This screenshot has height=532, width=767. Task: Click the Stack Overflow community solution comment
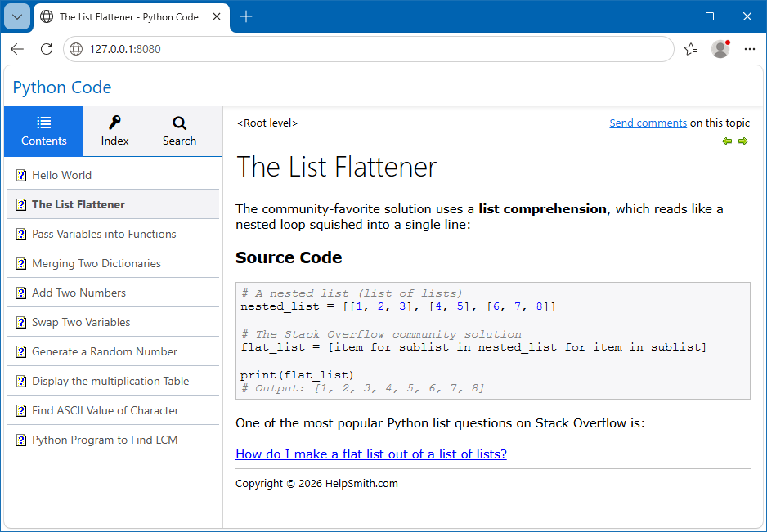click(381, 334)
